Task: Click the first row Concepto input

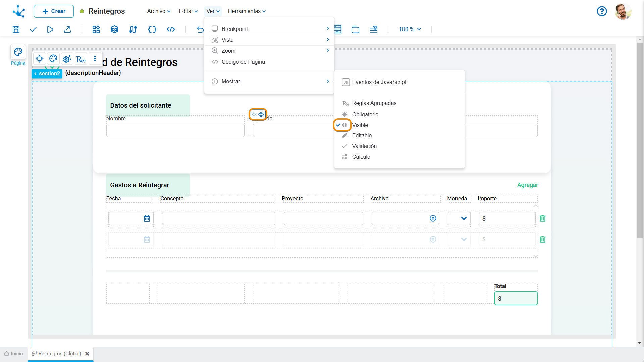Action: [x=219, y=219]
